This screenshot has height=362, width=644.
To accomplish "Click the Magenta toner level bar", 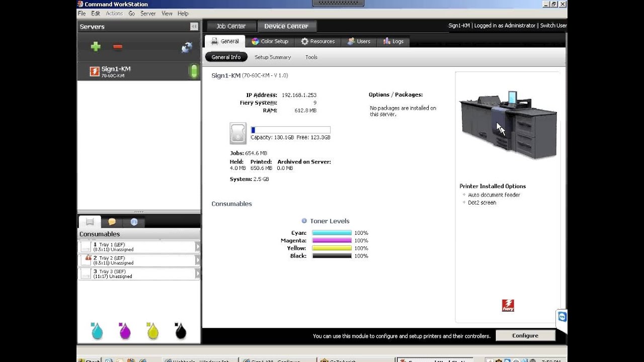I will click(x=332, y=240).
